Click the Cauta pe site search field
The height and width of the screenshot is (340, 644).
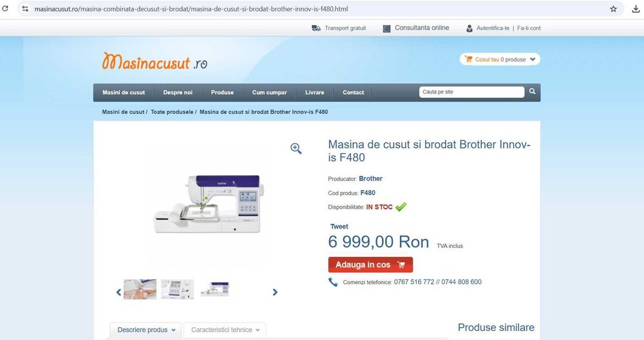[x=471, y=92]
